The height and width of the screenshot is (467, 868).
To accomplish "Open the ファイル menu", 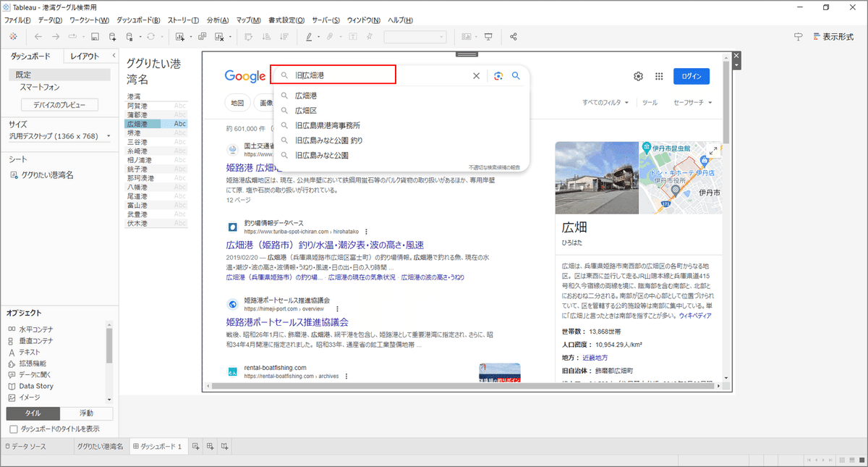I will tap(17, 20).
